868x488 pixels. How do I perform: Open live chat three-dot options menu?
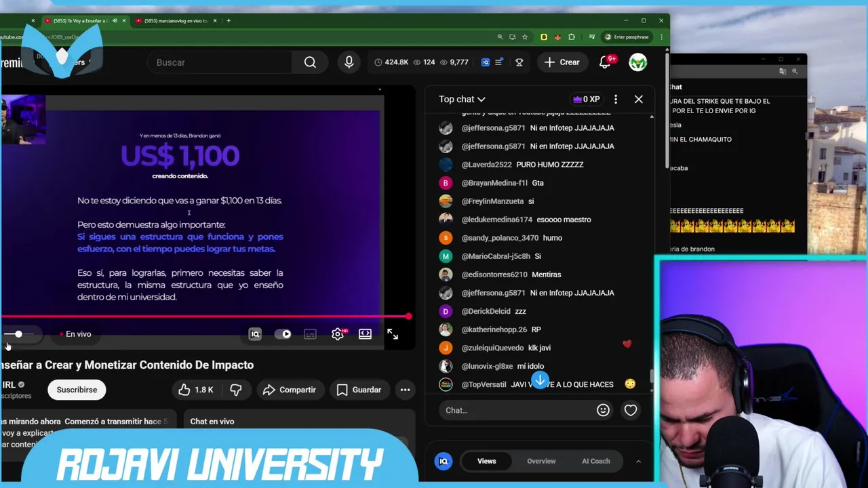point(616,99)
